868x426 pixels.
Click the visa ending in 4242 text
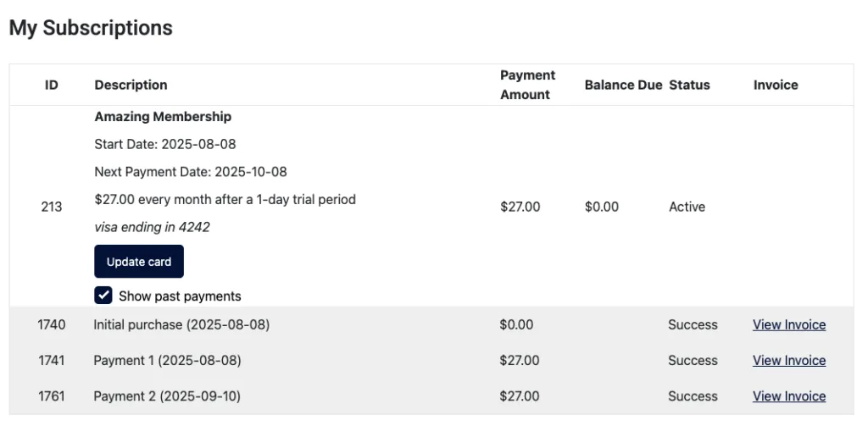tap(152, 227)
